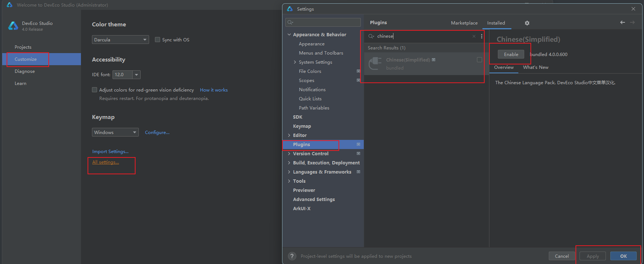Click the forward arrow in Settings header

[x=632, y=22]
